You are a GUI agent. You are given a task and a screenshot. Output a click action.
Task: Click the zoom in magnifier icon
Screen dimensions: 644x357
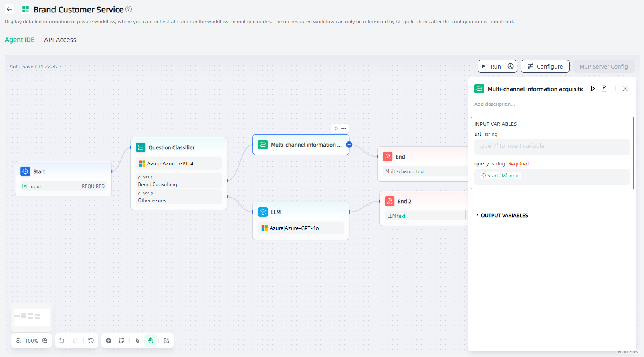click(x=45, y=341)
